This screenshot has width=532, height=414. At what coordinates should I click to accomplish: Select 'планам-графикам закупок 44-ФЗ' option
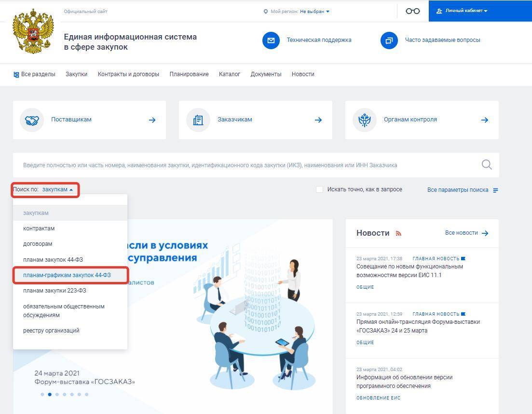(x=67, y=275)
